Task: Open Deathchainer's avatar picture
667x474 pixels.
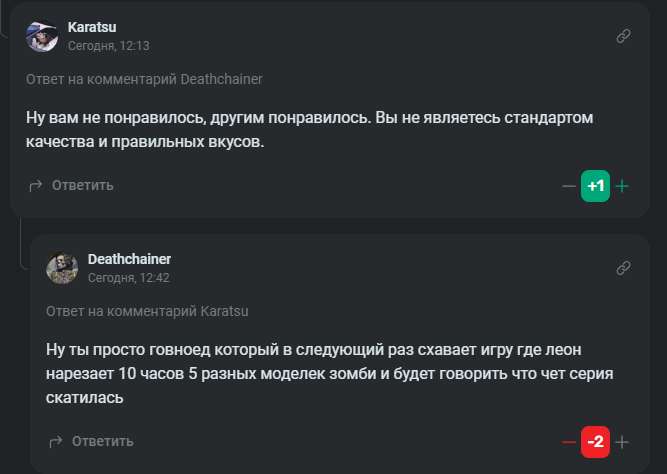Action: point(62,268)
